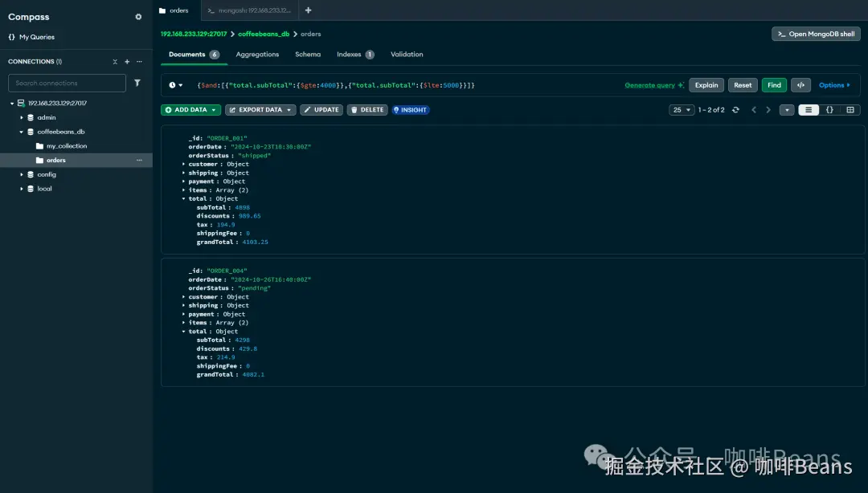Go to next page arrow
This screenshot has height=493, width=868.
pyautogui.click(x=768, y=110)
